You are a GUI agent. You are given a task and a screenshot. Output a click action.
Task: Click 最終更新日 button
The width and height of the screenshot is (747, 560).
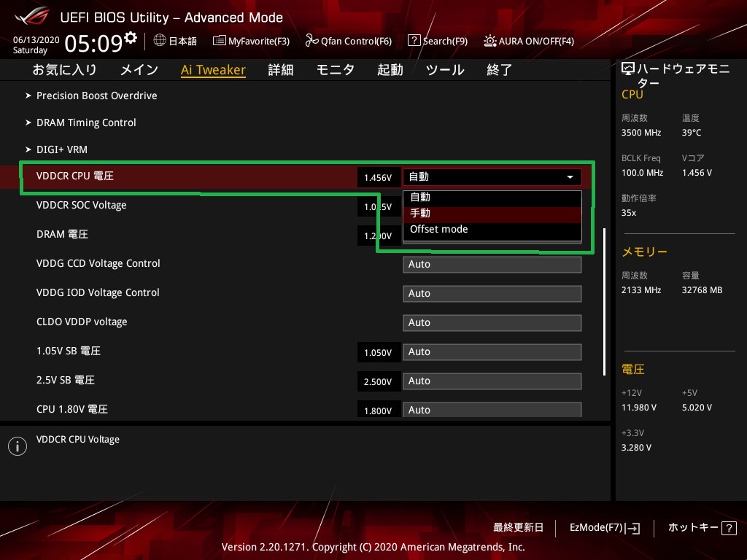point(519,528)
